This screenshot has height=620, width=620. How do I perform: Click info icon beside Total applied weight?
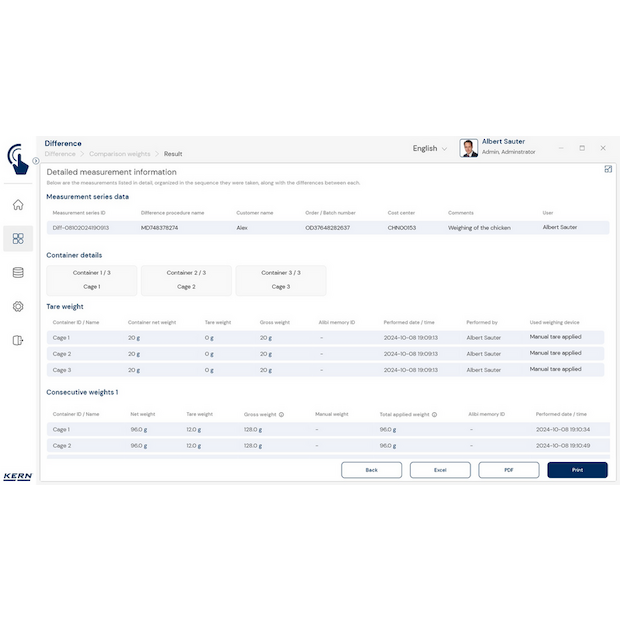click(434, 414)
